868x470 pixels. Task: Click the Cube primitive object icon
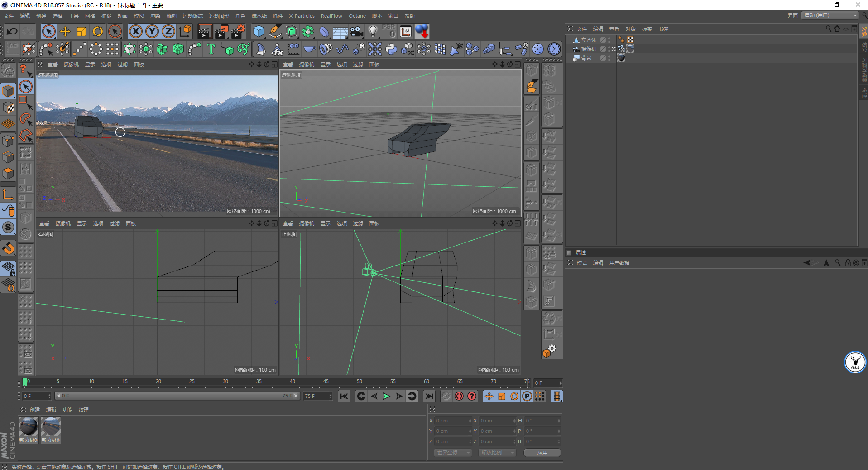tap(259, 31)
